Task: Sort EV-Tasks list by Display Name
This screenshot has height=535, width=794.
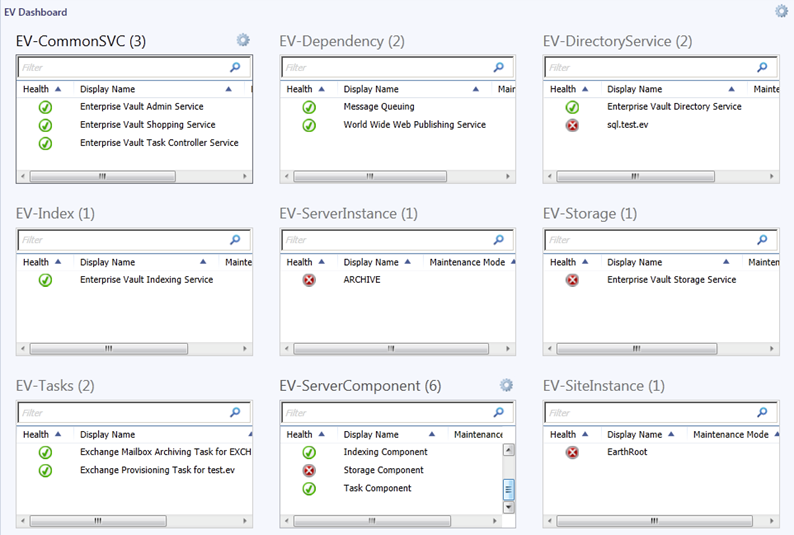Action: click(165, 435)
